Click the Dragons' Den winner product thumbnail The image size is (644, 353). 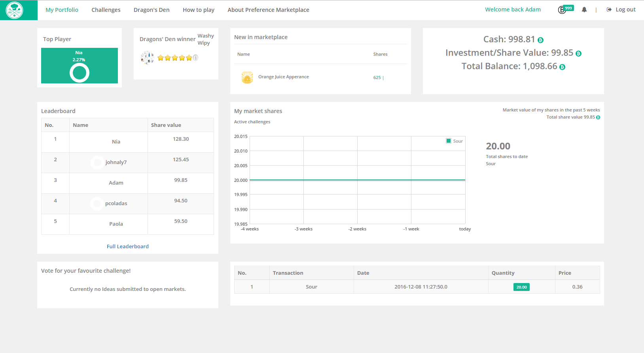(x=147, y=58)
